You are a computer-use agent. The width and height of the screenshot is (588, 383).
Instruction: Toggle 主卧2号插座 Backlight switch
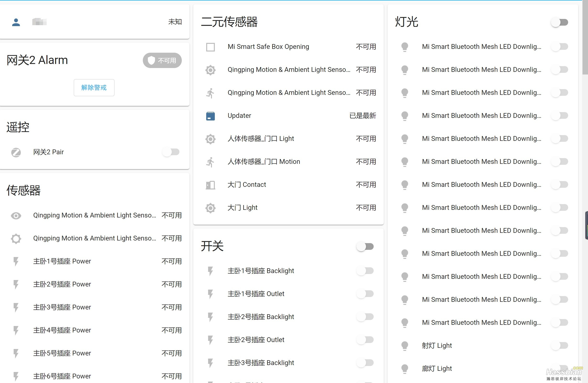pyautogui.click(x=365, y=317)
